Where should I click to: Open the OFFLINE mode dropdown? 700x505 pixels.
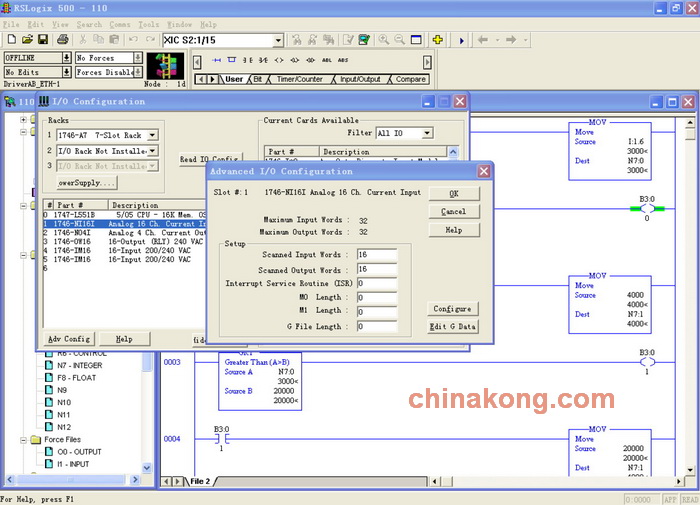pos(67,58)
